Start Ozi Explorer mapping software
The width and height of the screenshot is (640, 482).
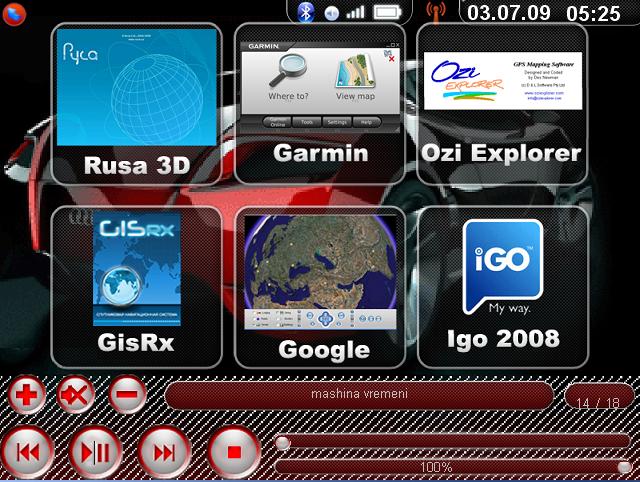pos(501,103)
